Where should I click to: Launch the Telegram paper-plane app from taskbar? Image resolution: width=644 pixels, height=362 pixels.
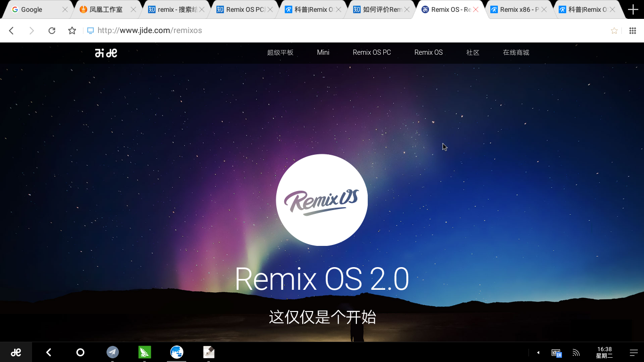click(x=113, y=352)
